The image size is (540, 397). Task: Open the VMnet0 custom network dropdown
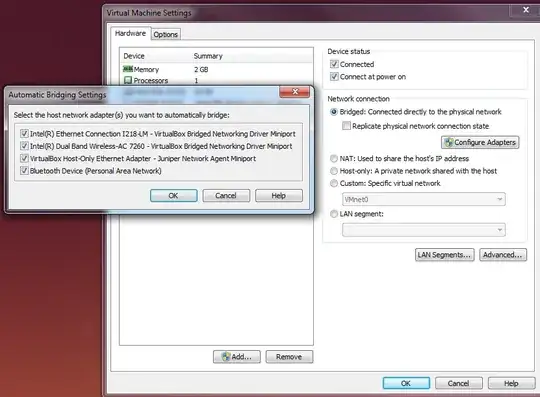pyautogui.click(x=424, y=199)
